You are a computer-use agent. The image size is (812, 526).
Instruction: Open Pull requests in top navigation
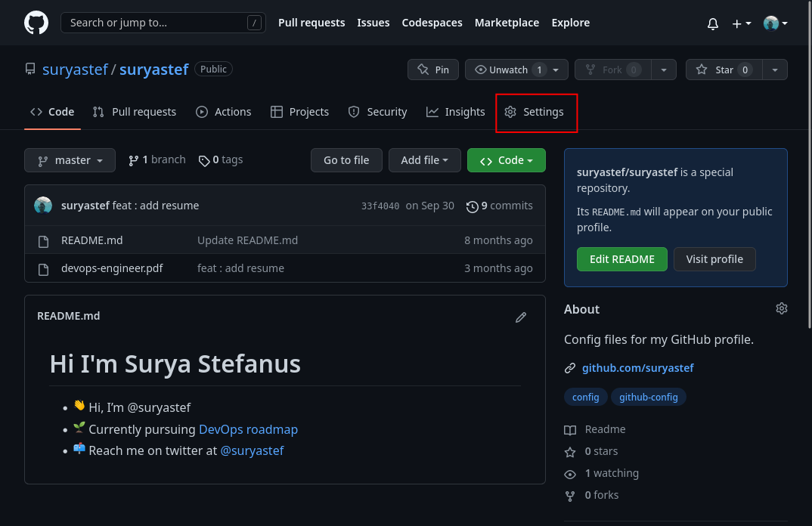311,23
